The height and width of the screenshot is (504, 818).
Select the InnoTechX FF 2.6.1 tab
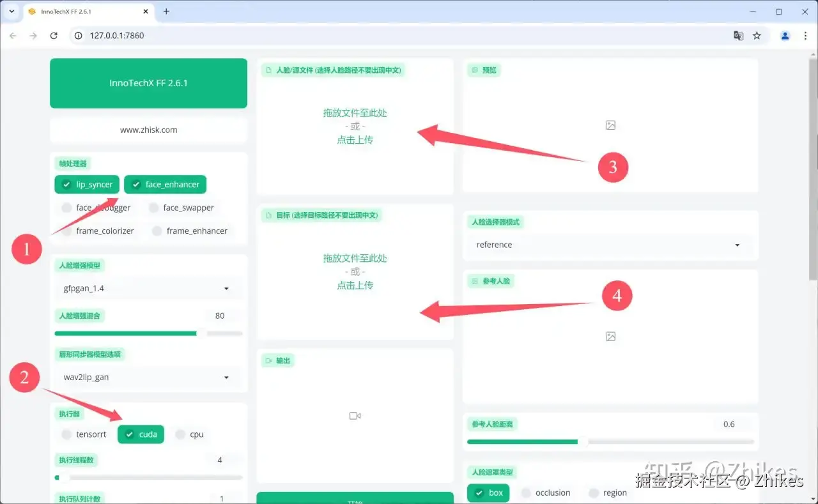pos(88,11)
